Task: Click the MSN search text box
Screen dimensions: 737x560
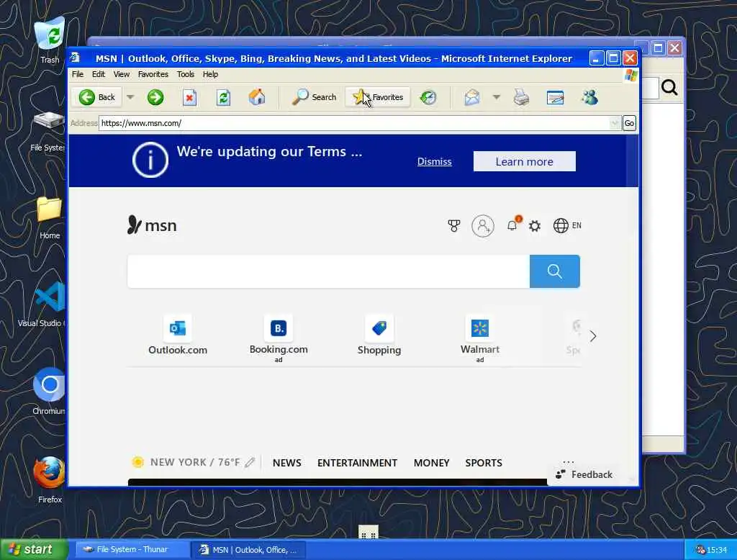Action: (x=328, y=271)
